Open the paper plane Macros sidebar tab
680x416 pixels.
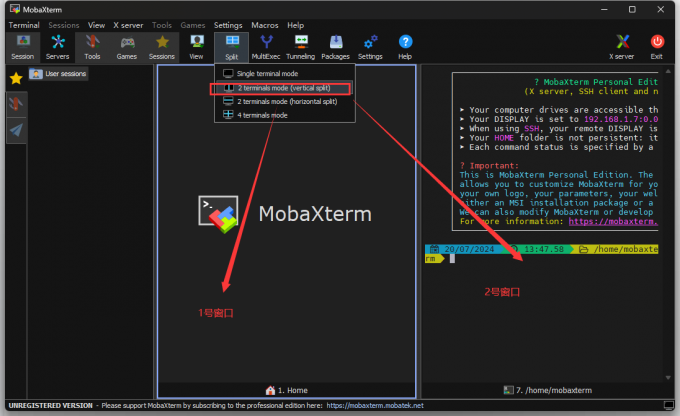pos(16,130)
